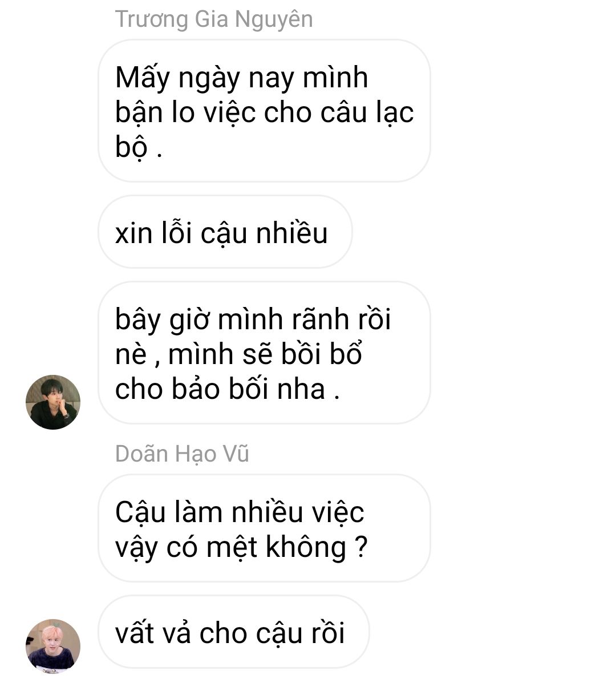
Task: Select the message starting 'bây giờ mình rãnh rồi'
Action: (x=265, y=353)
